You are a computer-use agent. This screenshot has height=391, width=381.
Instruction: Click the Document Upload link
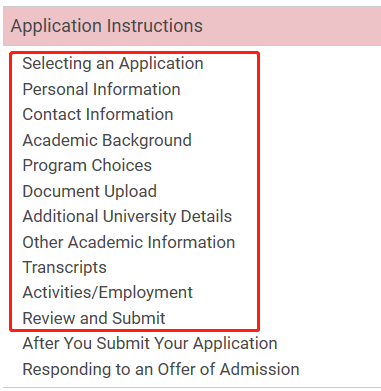[89, 191]
